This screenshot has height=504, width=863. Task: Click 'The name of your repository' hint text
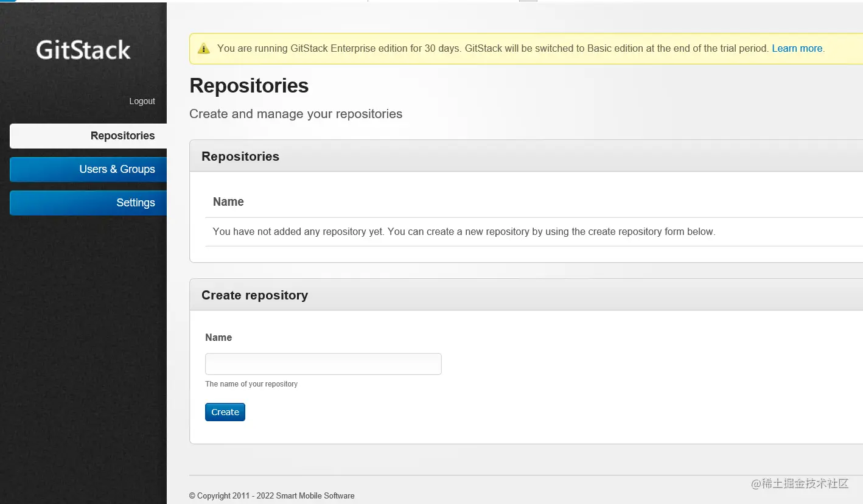[x=251, y=384]
